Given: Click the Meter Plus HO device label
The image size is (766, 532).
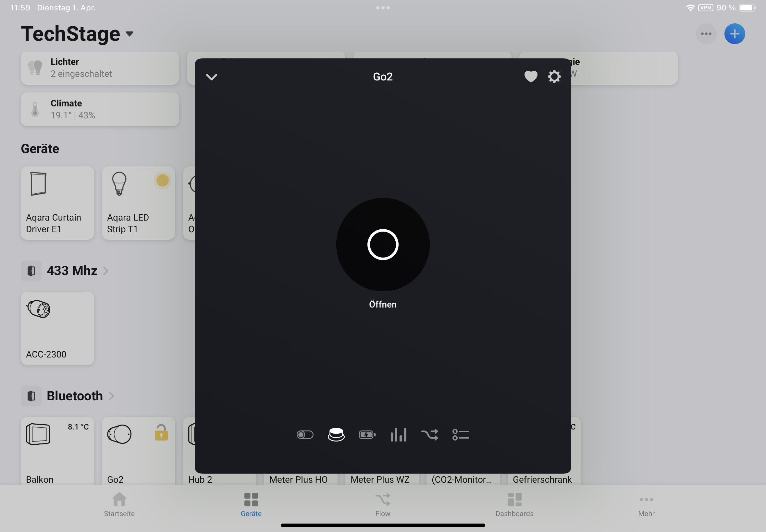Looking at the screenshot, I should [x=298, y=479].
